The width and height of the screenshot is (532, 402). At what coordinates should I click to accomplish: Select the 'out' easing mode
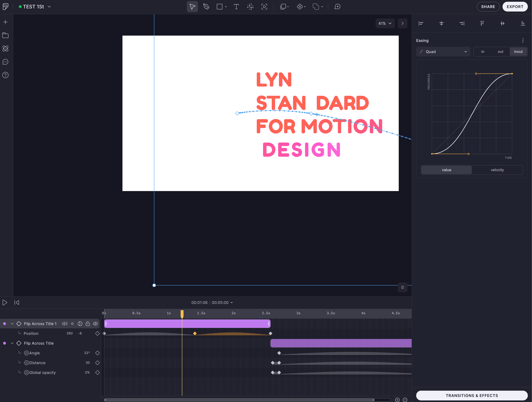click(500, 52)
